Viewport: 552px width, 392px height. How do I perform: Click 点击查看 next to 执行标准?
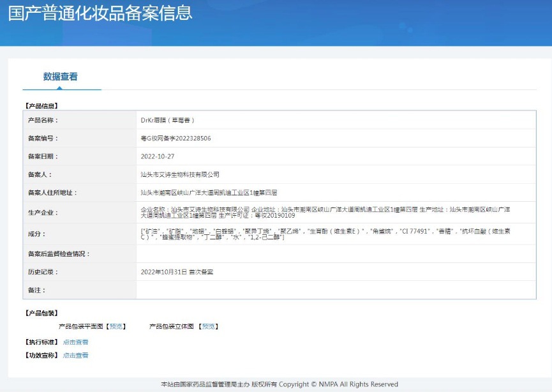click(75, 342)
